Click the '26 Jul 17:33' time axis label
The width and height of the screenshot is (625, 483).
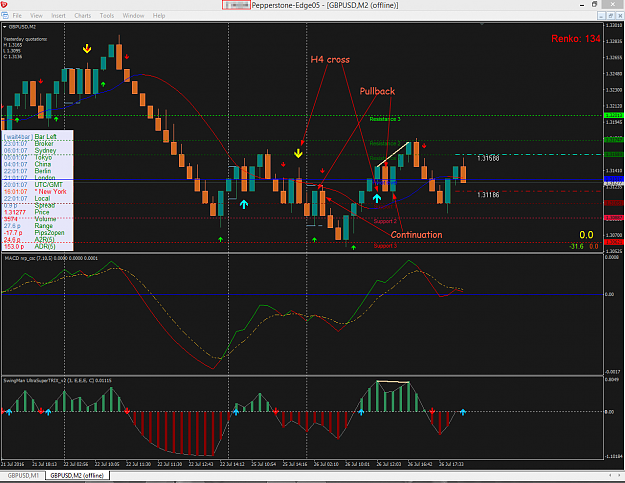[451, 464]
